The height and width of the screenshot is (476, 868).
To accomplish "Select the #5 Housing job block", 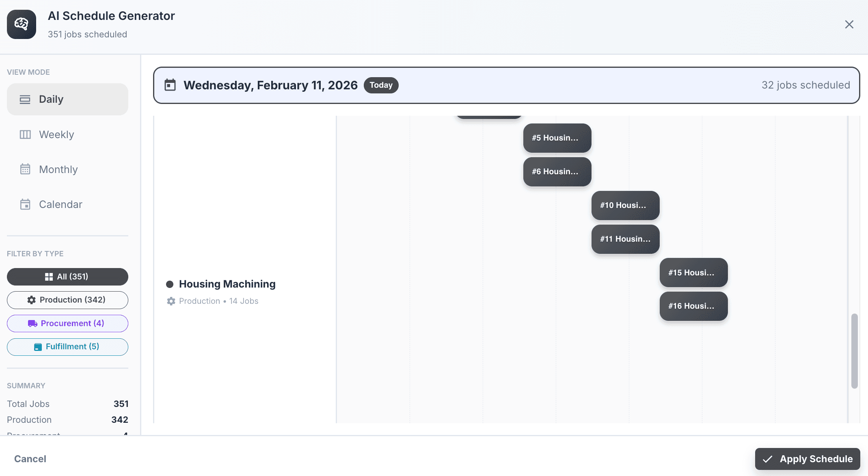I will pyautogui.click(x=557, y=138).
